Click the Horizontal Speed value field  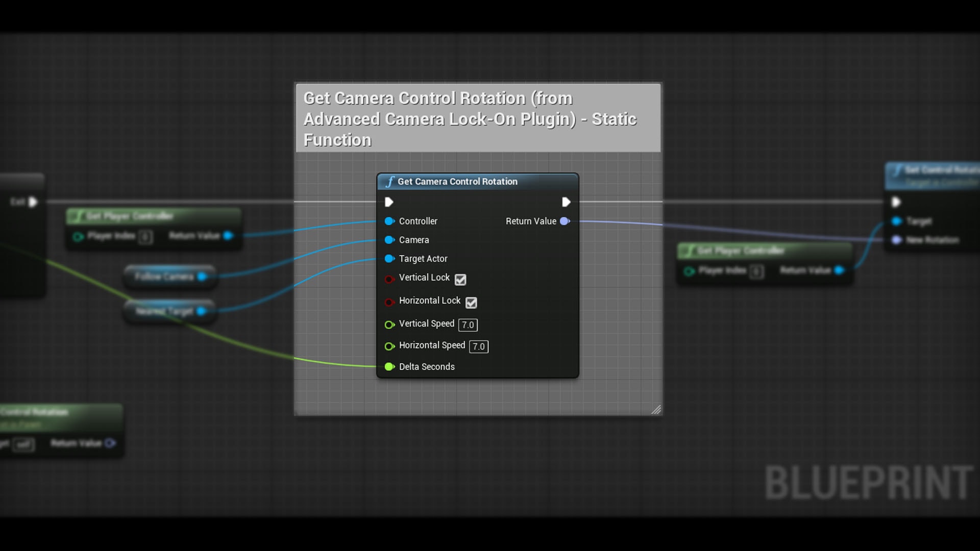click(x=478, y=346)
